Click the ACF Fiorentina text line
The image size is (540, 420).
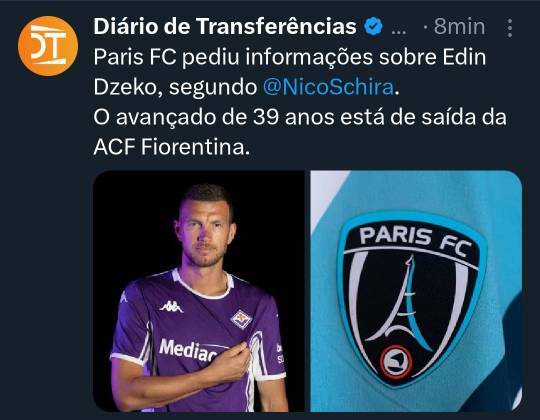(171, 148)
